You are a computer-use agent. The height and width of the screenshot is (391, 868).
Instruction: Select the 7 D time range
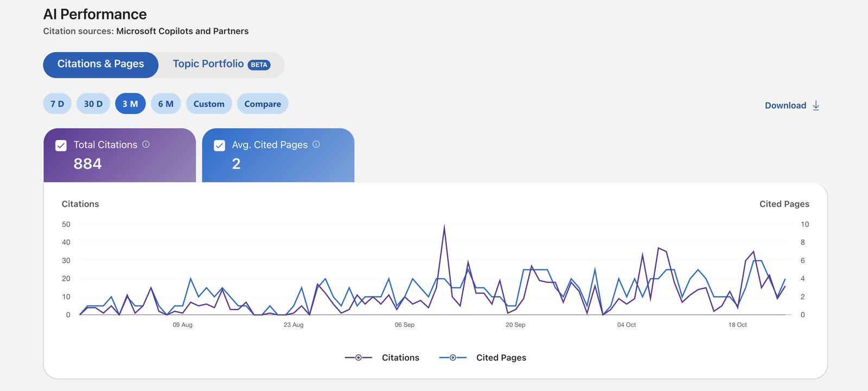click(x=57, y=104)
